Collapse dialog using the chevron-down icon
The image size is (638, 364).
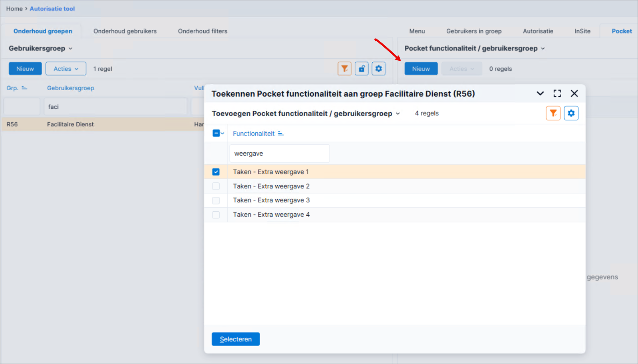click(540, 93)
